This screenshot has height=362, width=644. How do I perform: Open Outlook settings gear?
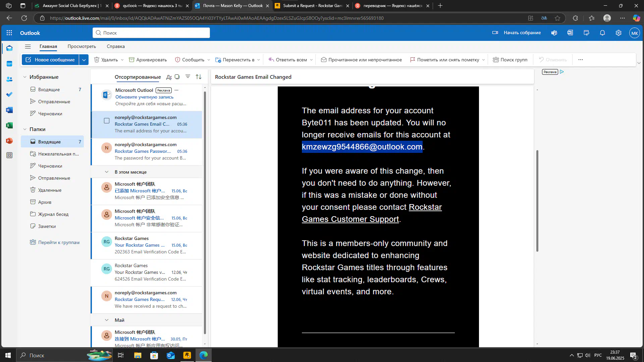coord(619,33)
